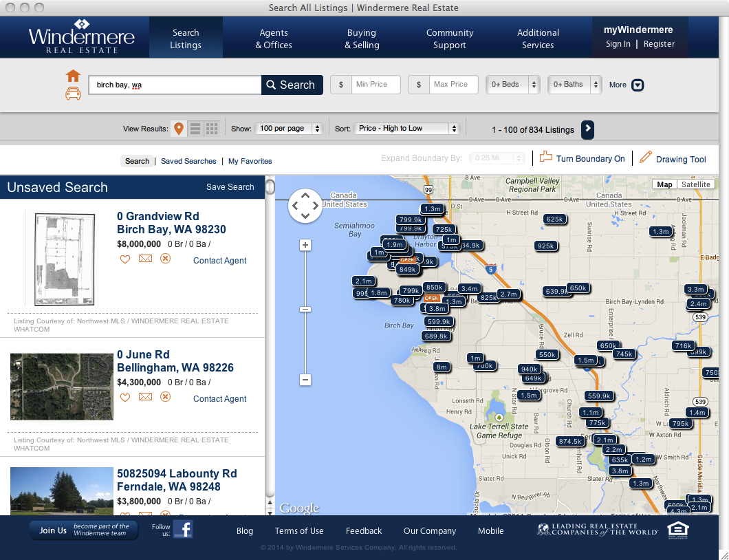Open the 2.7m map price marker
Image resolution: width=729 pixels, height=560 pixels.
click(508, 294)
